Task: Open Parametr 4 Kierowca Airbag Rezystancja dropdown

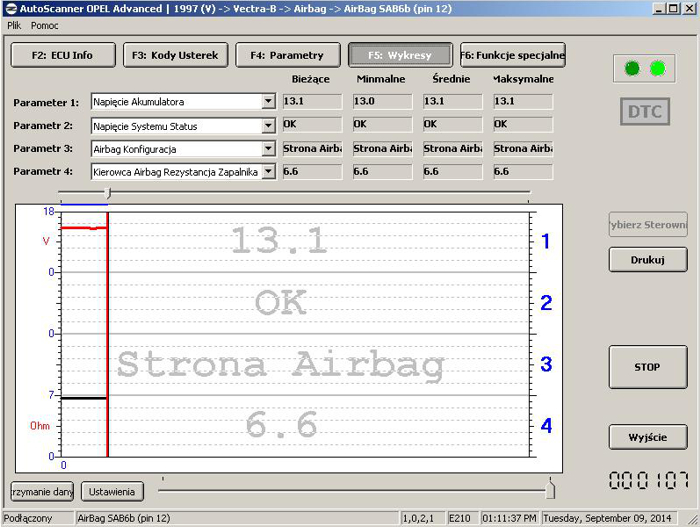Action: 268,172
